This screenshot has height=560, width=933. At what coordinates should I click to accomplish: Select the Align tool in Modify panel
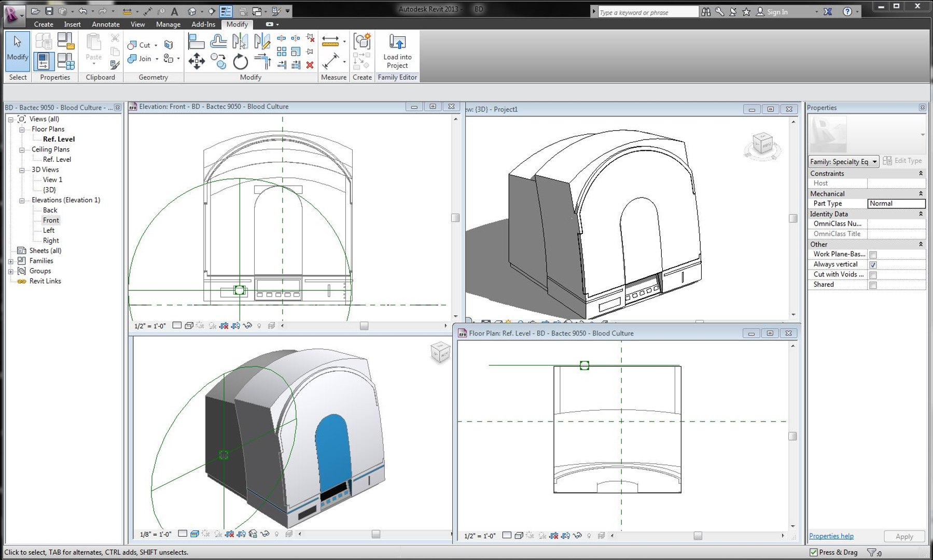coord(196,41)
